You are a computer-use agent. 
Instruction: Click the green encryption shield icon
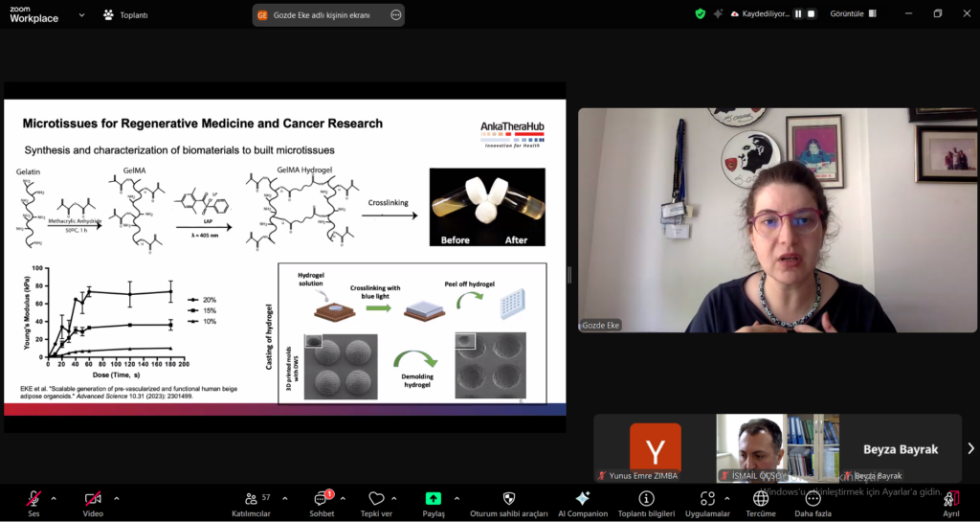700,13
